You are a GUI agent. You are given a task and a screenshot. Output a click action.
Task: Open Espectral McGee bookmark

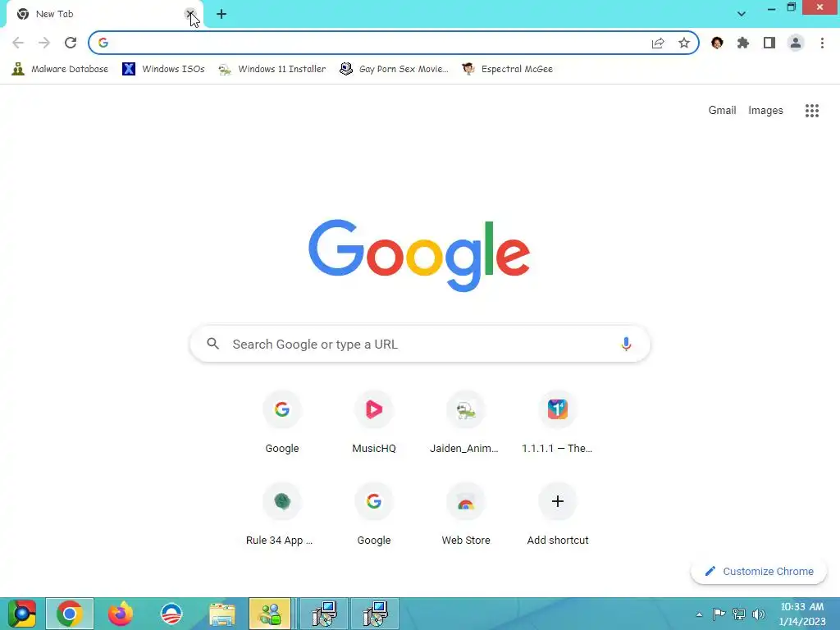tap(507, 69)
